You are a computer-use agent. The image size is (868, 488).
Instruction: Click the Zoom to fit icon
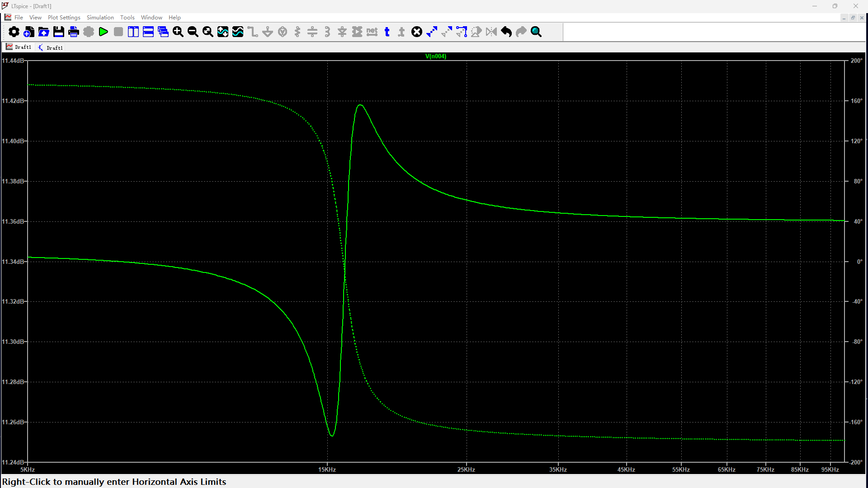(x=208, y=32)
